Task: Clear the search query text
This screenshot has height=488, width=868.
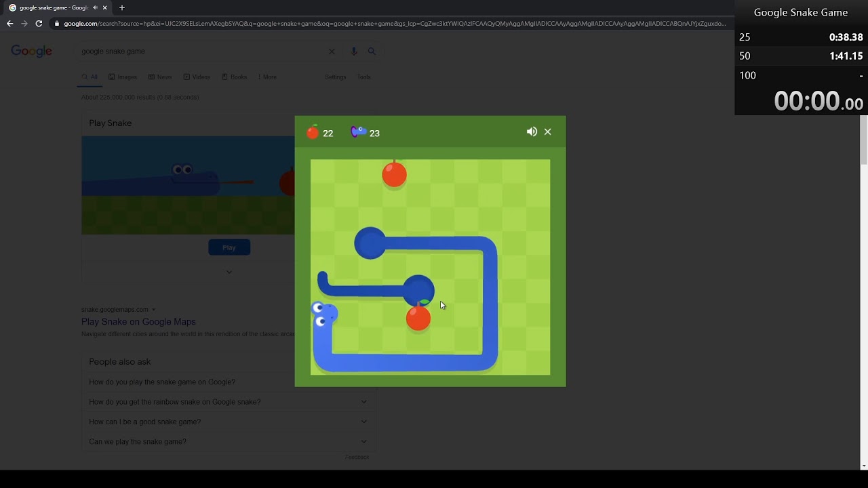Action: pos(332,51)
